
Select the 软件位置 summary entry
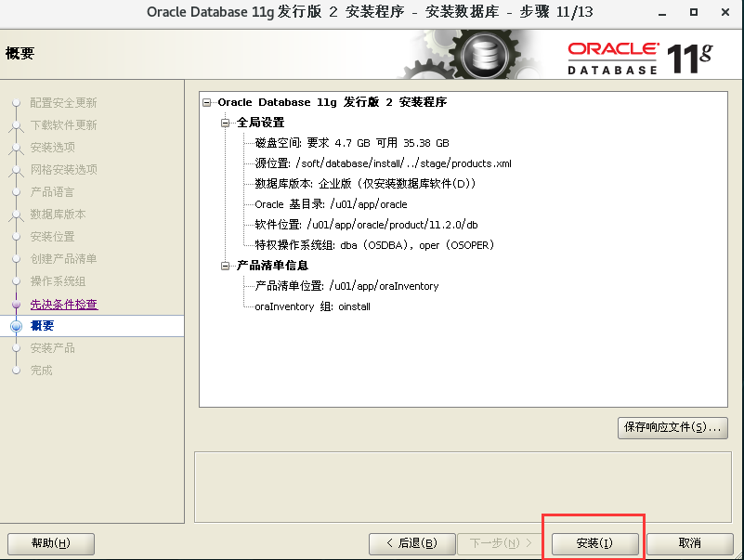tap(362, 225)
